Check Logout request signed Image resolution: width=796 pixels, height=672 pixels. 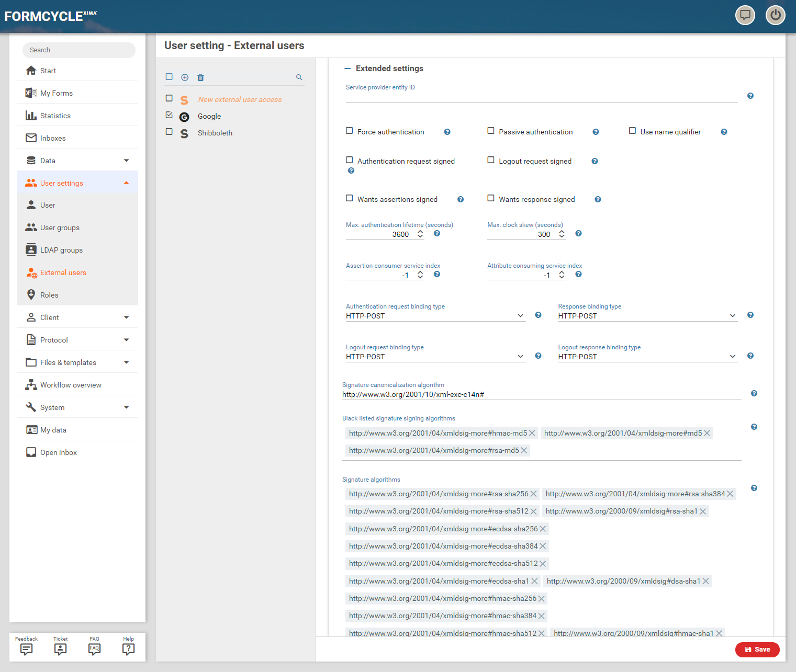(491, 160)
